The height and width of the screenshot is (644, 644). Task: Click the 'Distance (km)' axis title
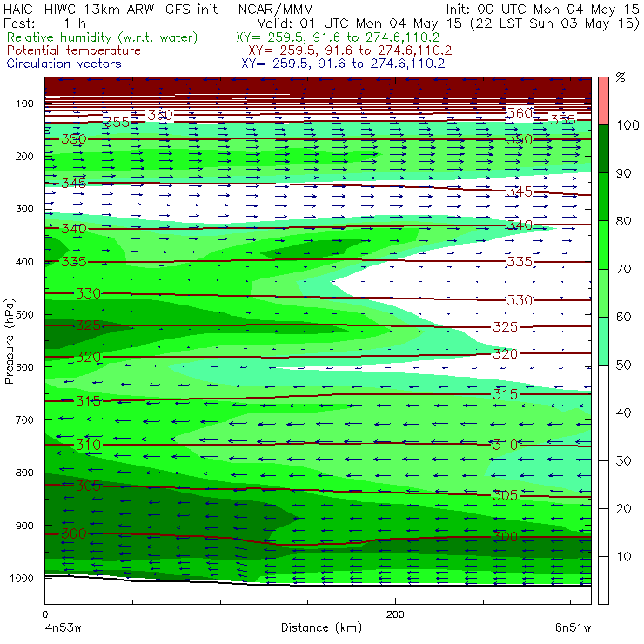pyautogui.click(x=322, y=628)
